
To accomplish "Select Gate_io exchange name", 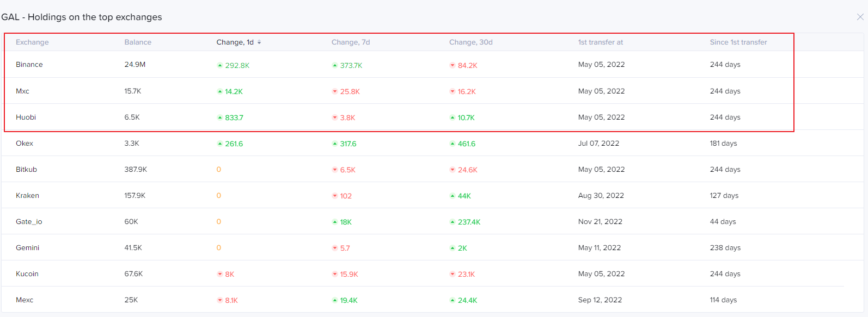I will pos(29,221).
